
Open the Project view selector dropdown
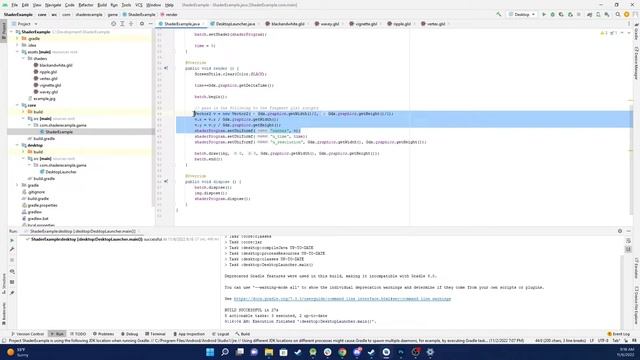[24, 24]
